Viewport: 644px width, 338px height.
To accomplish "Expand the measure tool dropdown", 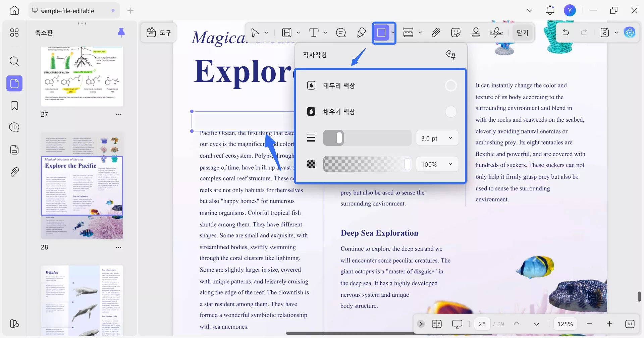I will pos(420,33).
